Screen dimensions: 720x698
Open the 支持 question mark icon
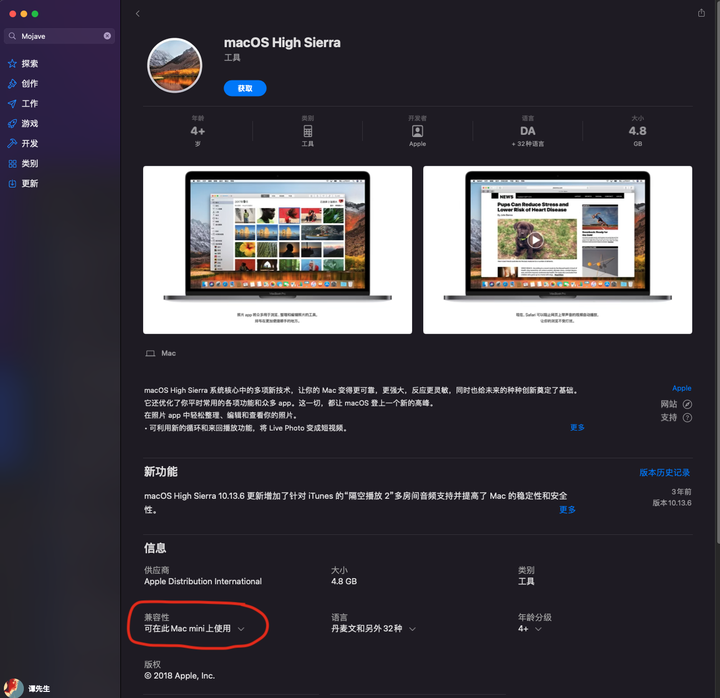[x=687, y=417]
